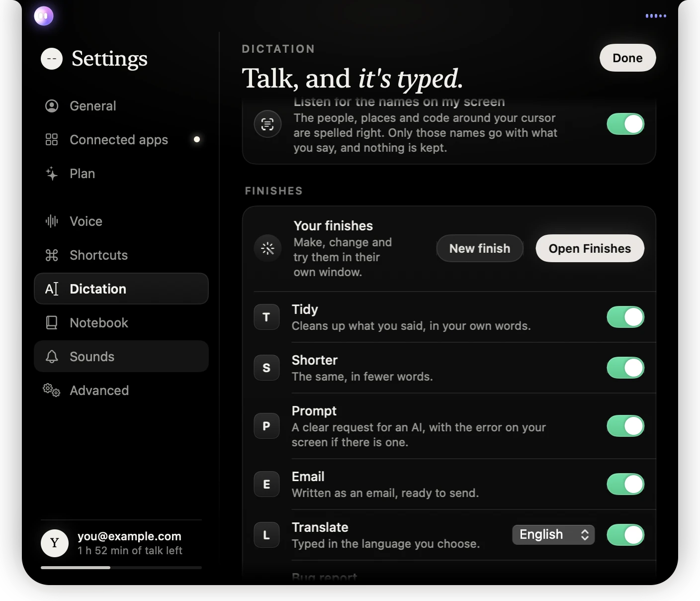Open the General settings section
700x601 pixels.
click(x=121, y=106)
